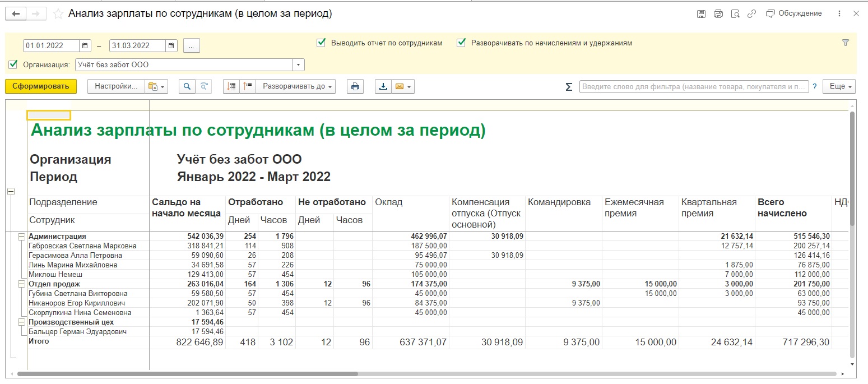Click the Сформировать button

(x=41, y=86)
